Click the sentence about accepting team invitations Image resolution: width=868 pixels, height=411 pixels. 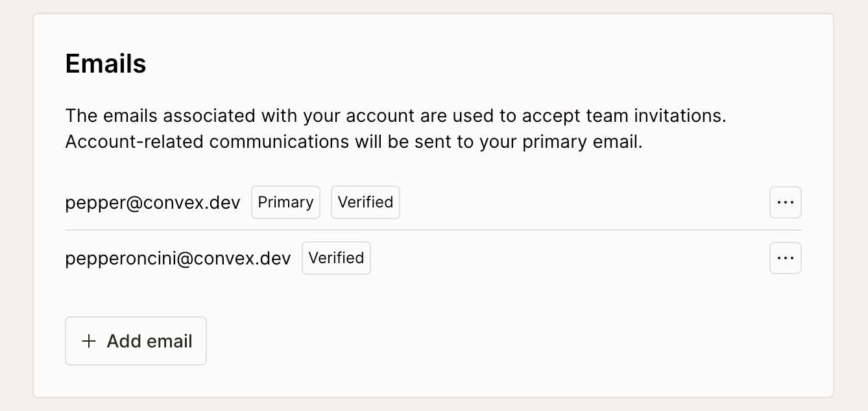(x=395, y=116)
